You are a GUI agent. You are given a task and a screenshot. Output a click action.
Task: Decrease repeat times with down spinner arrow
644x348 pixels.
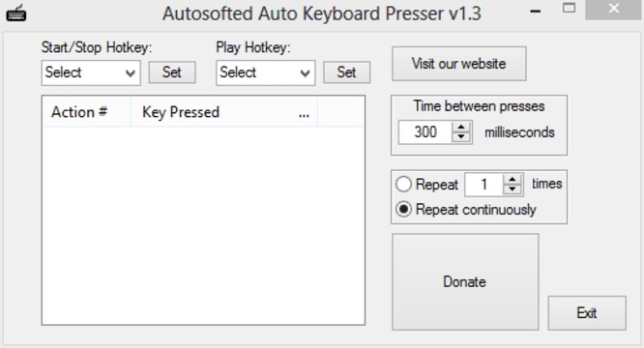click(512, 189)
